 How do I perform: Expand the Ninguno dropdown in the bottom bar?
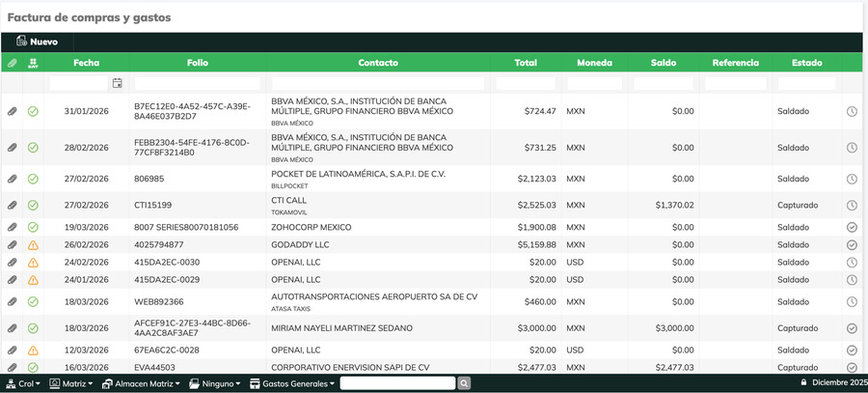[x=216, y=383]
